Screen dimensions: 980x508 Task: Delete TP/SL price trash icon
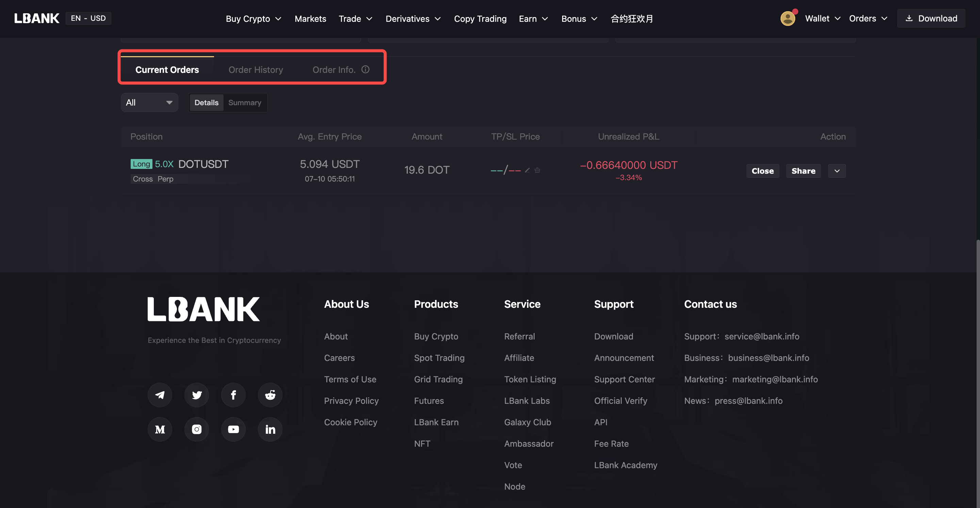[537, 170]
